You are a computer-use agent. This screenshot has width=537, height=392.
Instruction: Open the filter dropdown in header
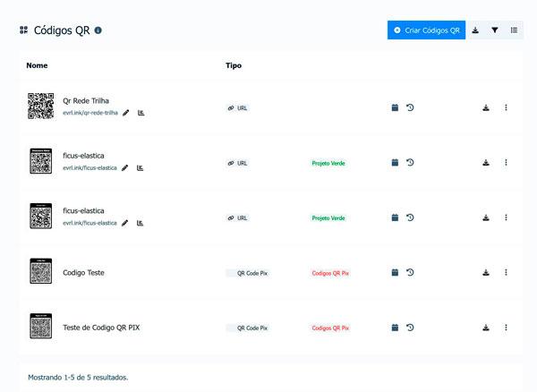495,30
